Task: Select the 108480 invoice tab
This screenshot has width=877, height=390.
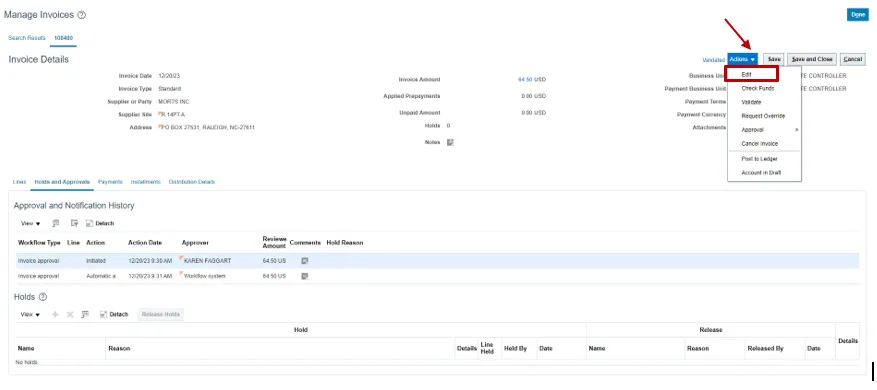Action: tap(63, 38)
